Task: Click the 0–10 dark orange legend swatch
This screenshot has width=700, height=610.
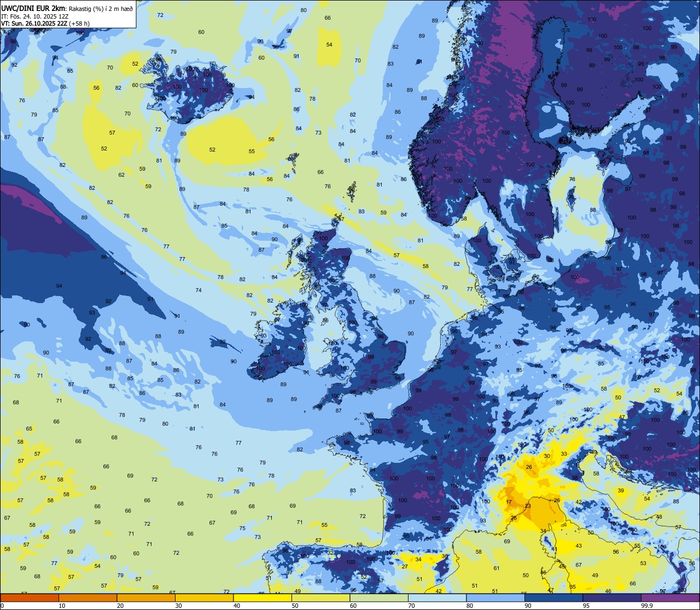Action: point(30,597)
